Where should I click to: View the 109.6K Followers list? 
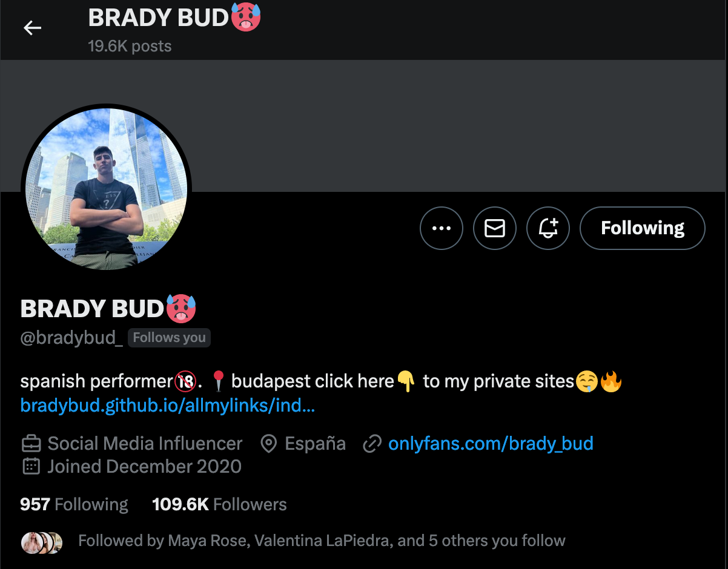tap(219, 504)
